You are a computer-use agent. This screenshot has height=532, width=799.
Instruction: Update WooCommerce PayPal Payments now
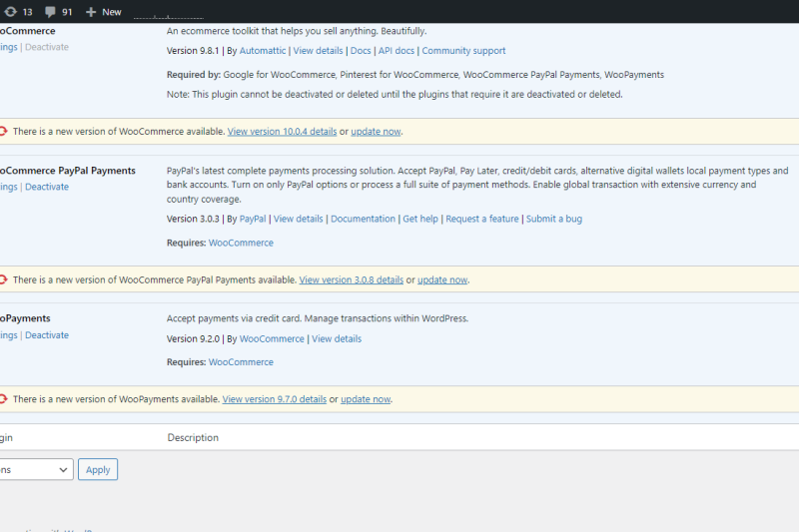tap(442, 280)
